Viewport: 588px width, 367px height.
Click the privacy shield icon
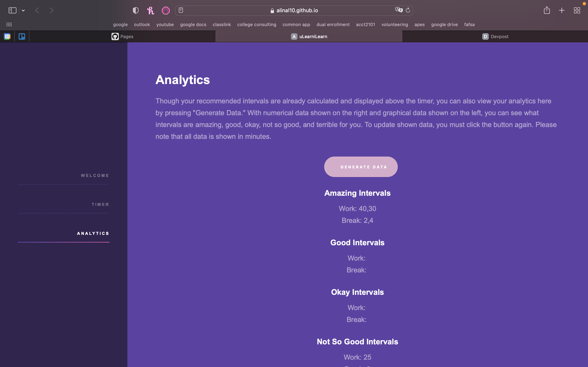[x=136, y=10]
